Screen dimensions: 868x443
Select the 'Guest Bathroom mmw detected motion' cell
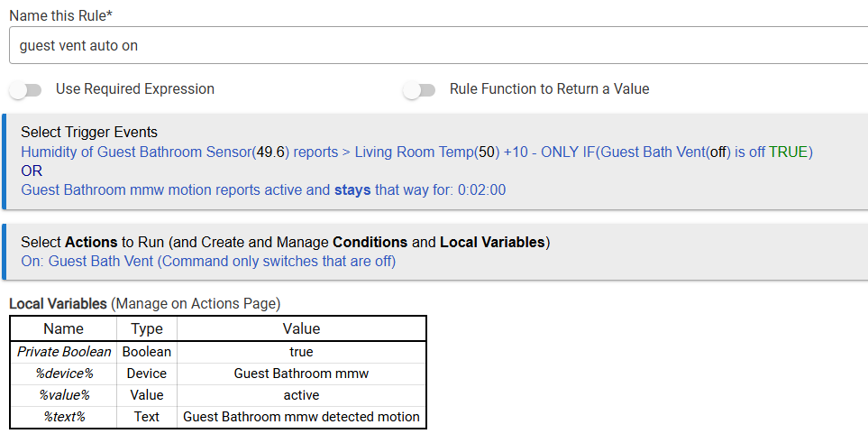pos(301,417)
